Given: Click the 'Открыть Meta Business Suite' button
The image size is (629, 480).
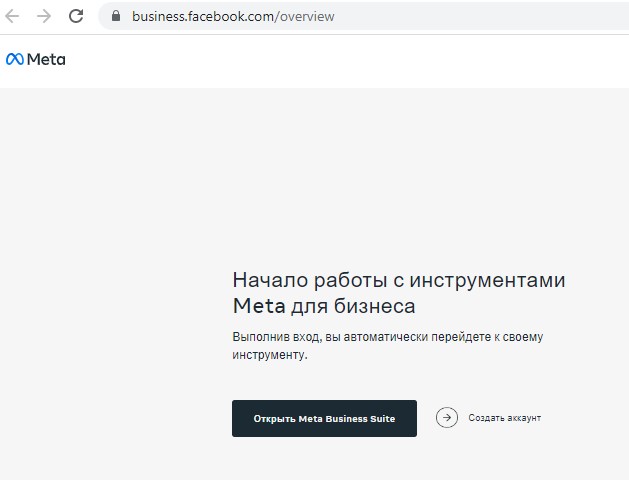Looking at the screenshot, I should click(324, 418).
